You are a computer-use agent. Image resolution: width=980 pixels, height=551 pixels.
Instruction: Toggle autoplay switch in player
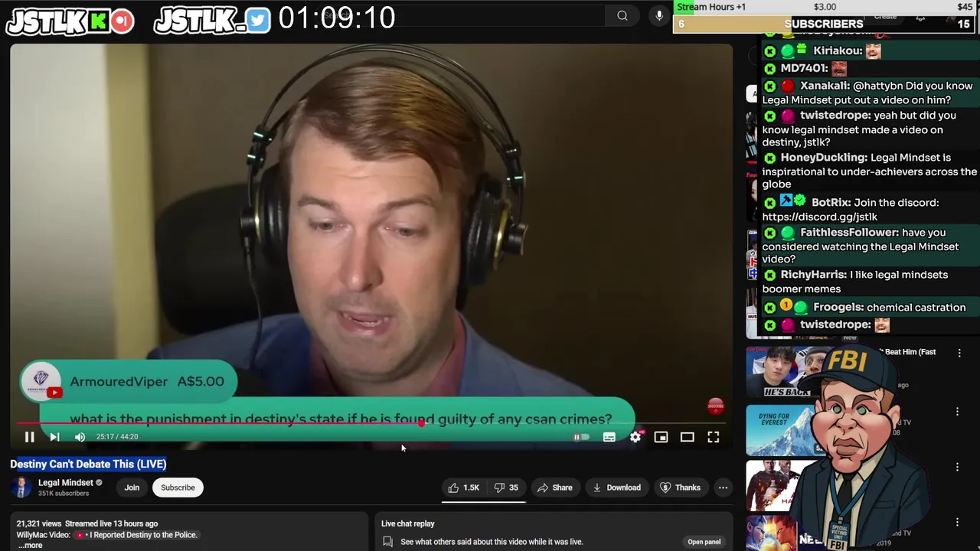[x=582, y=437]
